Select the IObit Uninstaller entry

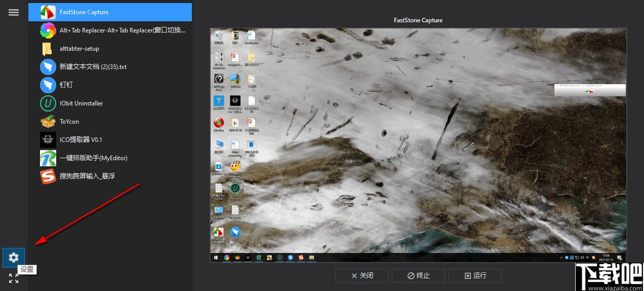110,103
